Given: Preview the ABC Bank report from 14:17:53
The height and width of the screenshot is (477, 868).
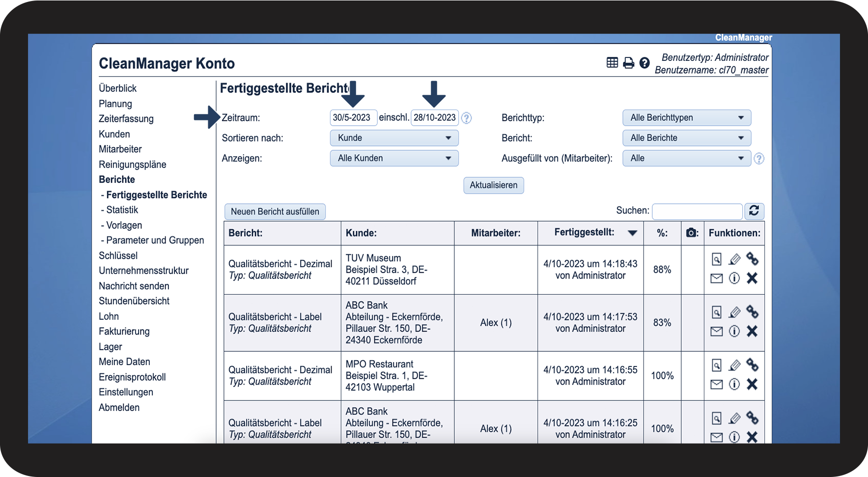Looking at the screenshot, I should pyautogui.click(x=717, y=312).
